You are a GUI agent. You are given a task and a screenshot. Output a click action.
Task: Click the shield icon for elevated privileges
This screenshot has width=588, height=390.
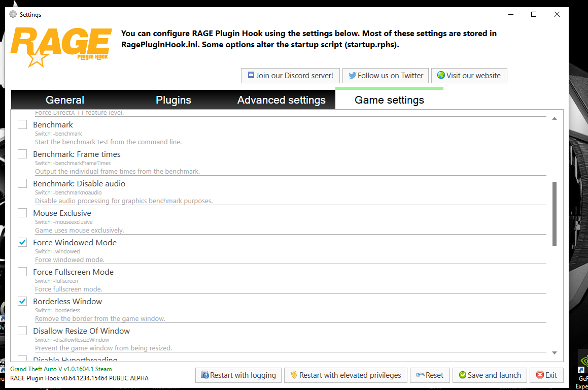294,375
